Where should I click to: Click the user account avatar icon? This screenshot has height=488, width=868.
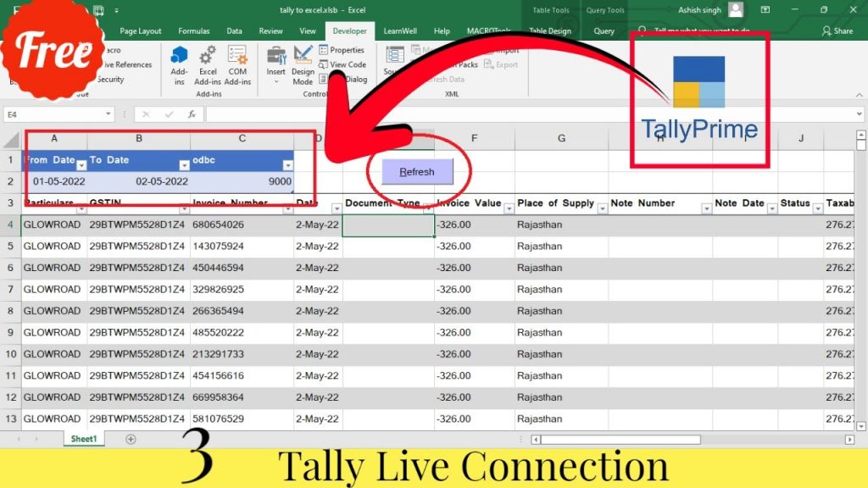click(736, 10)
